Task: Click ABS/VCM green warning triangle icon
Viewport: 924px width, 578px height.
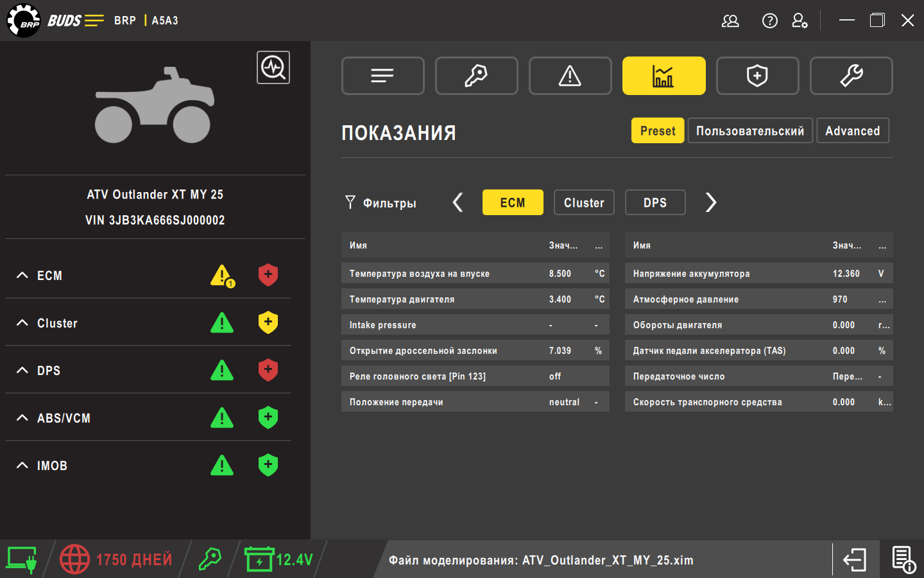Action: [222, 417]
